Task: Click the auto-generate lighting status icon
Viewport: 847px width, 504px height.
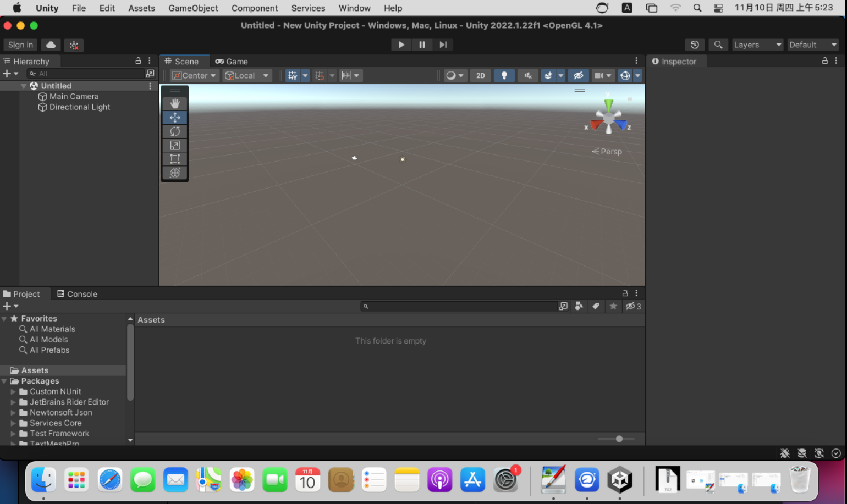Action: [819, 453]
